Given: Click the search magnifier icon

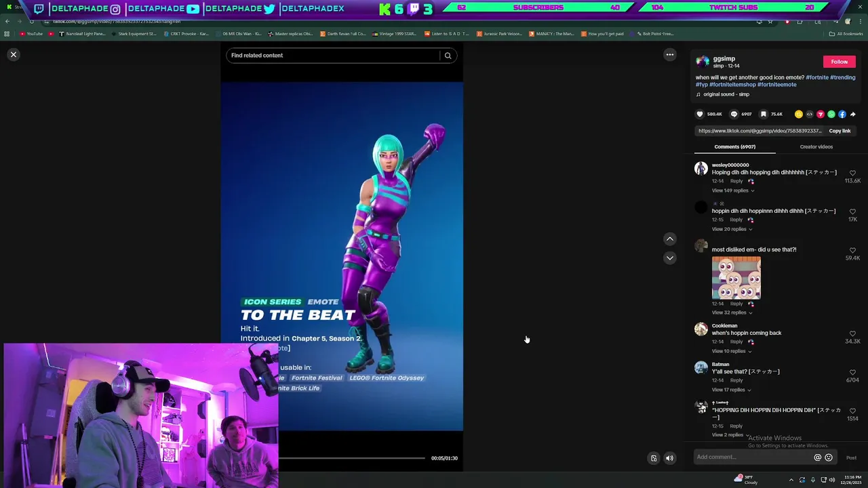Looking at the screenshot, I should tap(448, 56).
